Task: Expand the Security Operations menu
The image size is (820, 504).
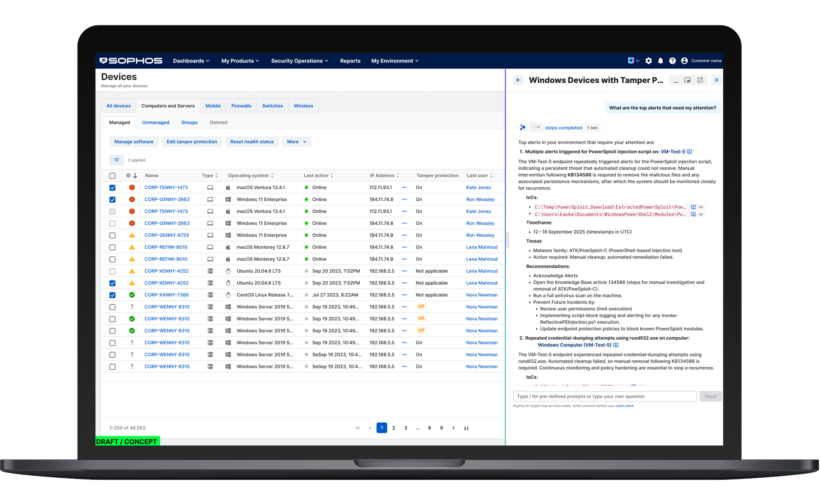Action: pos(299,61)
